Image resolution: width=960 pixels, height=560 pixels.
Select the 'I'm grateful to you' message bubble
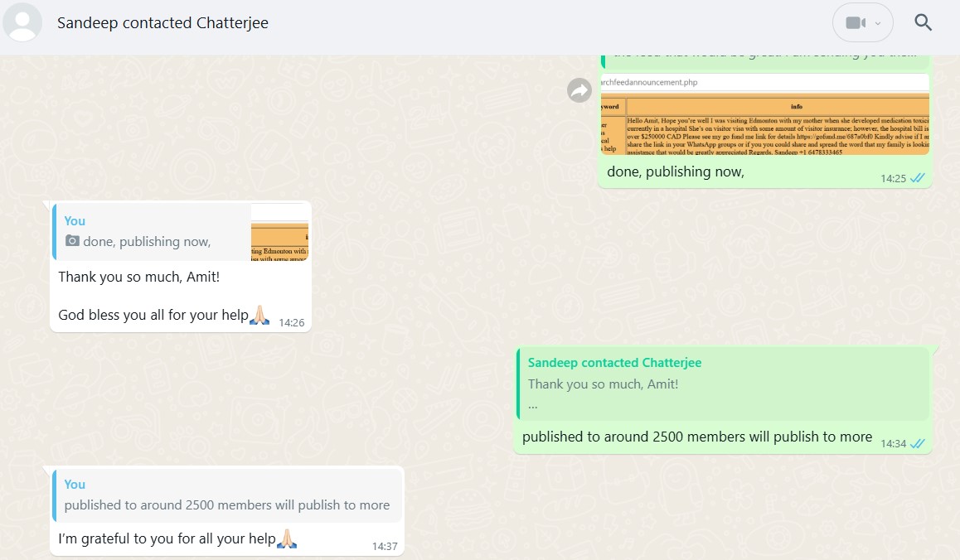[166, 539]
